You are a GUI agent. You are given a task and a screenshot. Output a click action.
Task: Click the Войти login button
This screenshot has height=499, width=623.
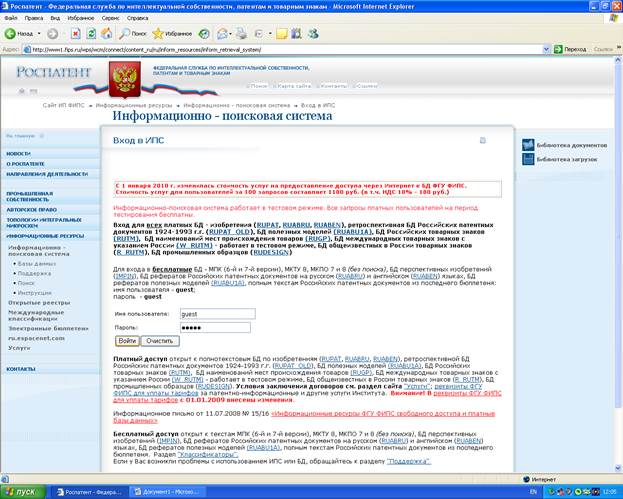127,341
